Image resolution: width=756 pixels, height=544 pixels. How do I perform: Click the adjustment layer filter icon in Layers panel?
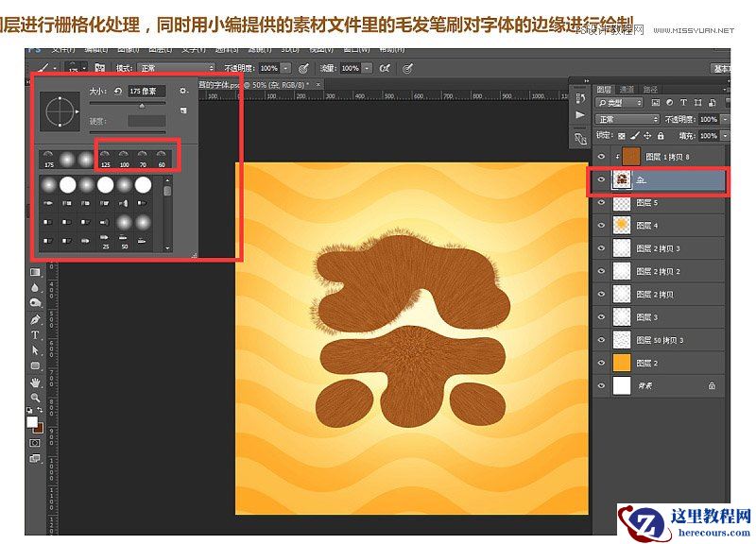pos(670,102)
